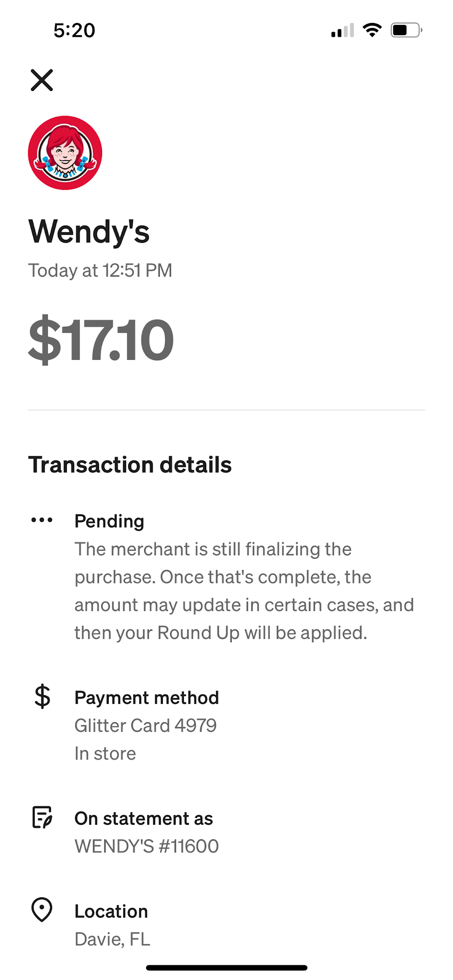Tap the battery indicator icon
This screenshot has width=453, height=980.
click(x=406, y=30)
